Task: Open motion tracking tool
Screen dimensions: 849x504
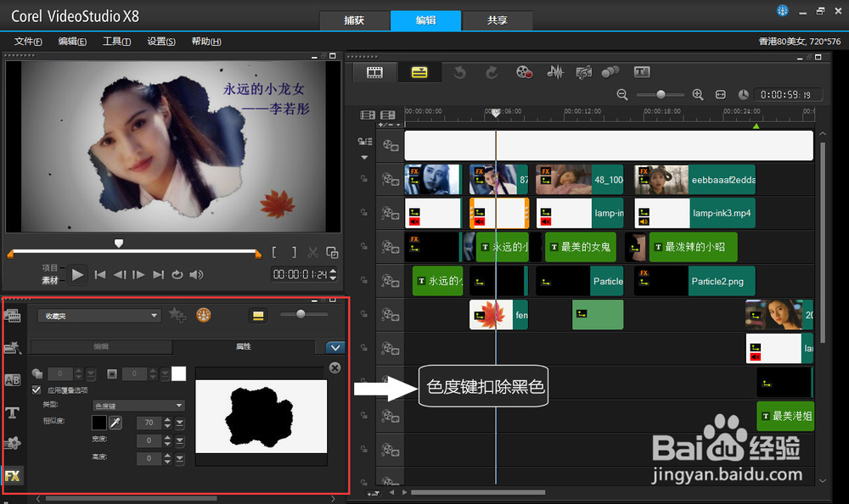Action: pos(610,72)
